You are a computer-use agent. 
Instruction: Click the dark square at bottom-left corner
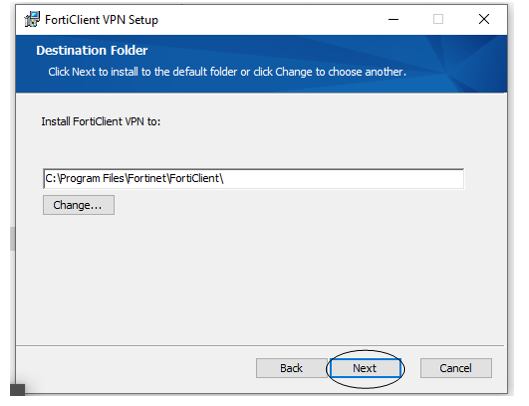18,389
